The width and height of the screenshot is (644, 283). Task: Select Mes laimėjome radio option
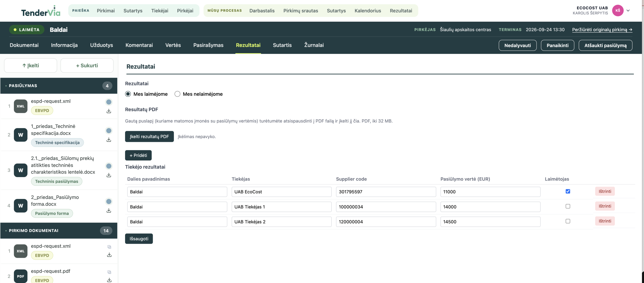coord(128,94)
